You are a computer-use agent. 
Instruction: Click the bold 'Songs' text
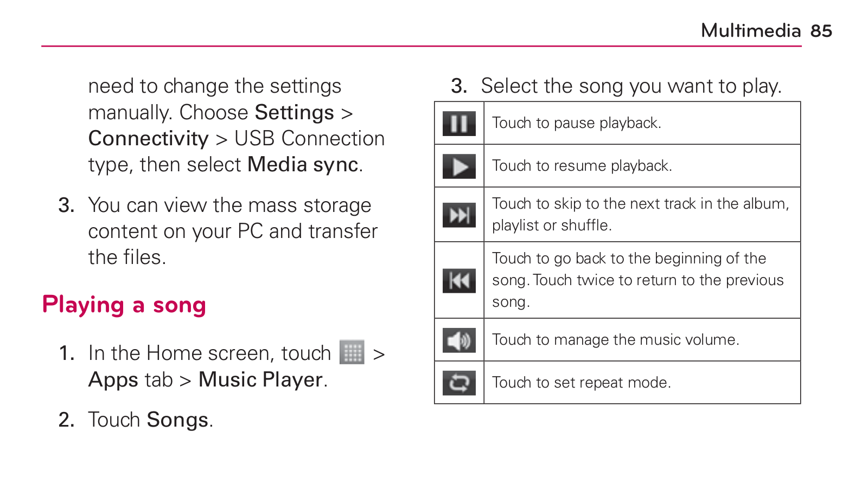pyautogui.click(x=177, y=420)
